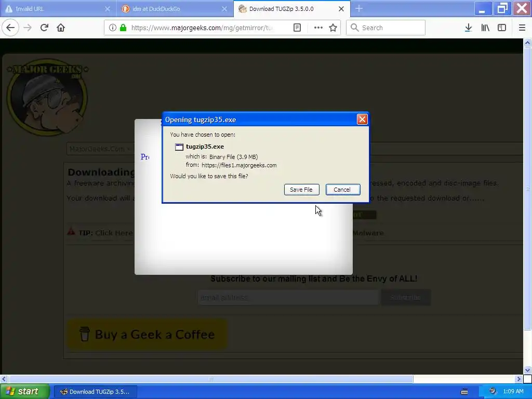Open a new tab with plus
Viewport: 532px width, 399px height.
tap(359, 9)
